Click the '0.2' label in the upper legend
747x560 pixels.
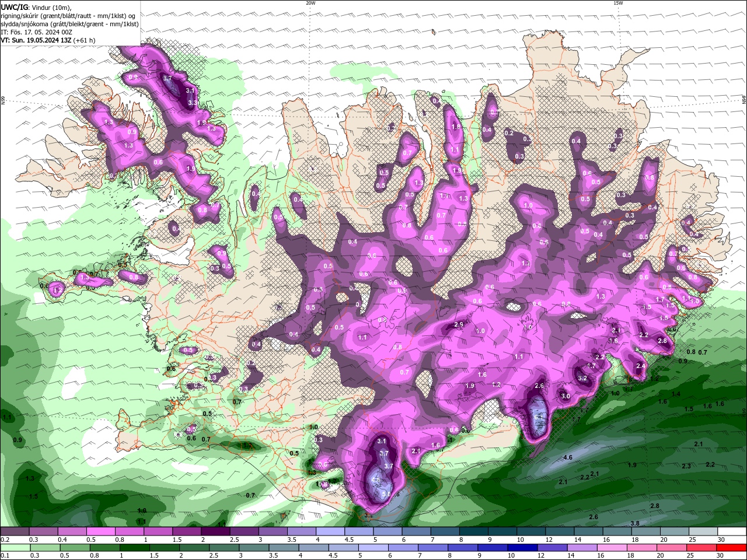pos(5,540)
